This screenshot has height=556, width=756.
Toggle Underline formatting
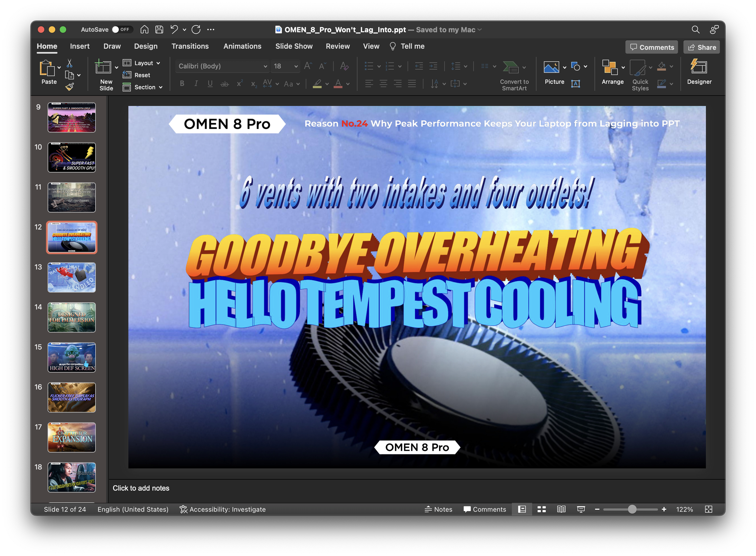pyautogui.click(x=210, y=84)
